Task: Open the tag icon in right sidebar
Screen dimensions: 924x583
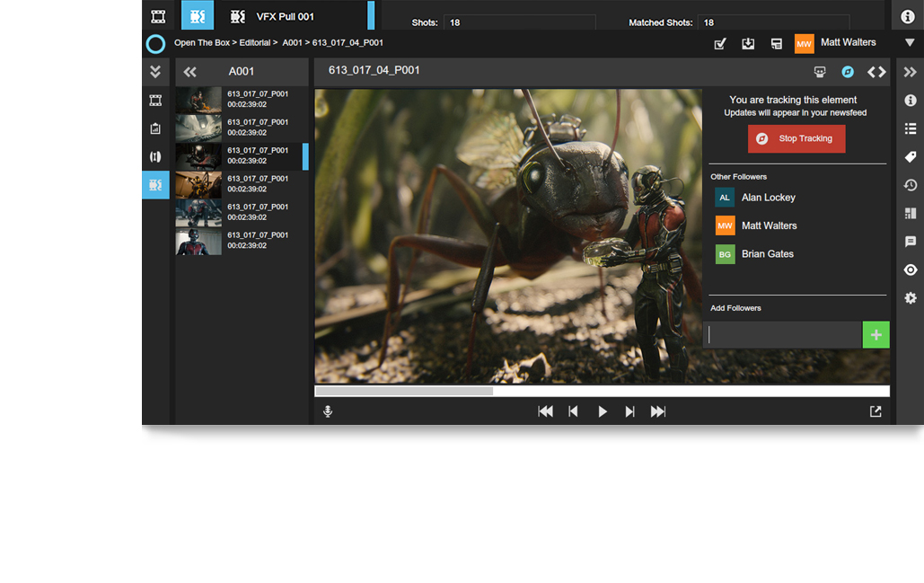Action: [911, 157]
